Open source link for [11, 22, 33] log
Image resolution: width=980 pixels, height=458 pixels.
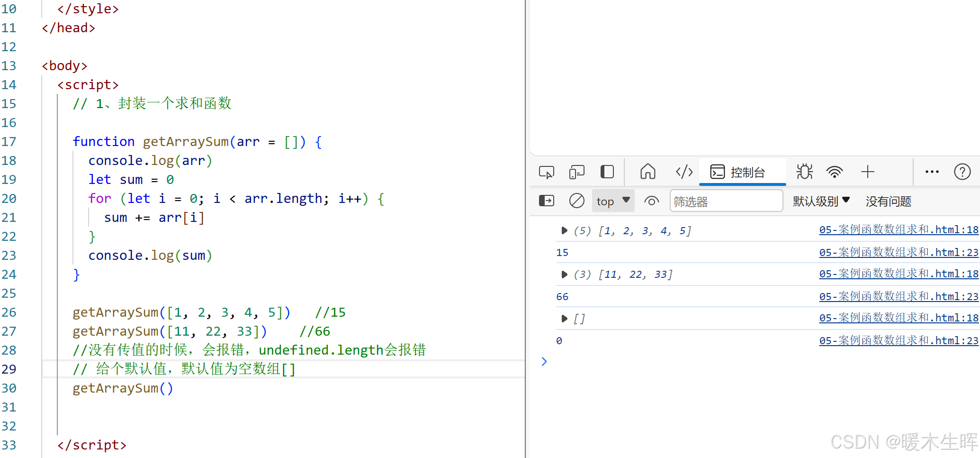click(899, 274)
